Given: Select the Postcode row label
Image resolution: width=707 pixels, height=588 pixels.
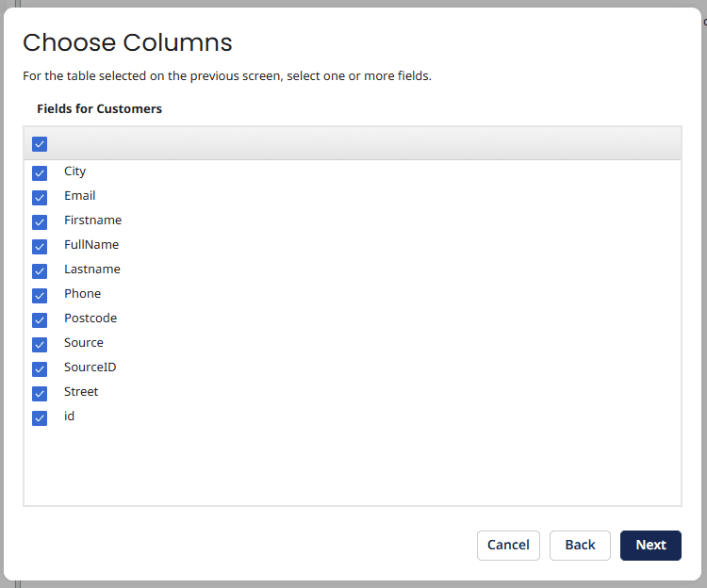Looking at the screenshot, I should [x=90, y=318].
